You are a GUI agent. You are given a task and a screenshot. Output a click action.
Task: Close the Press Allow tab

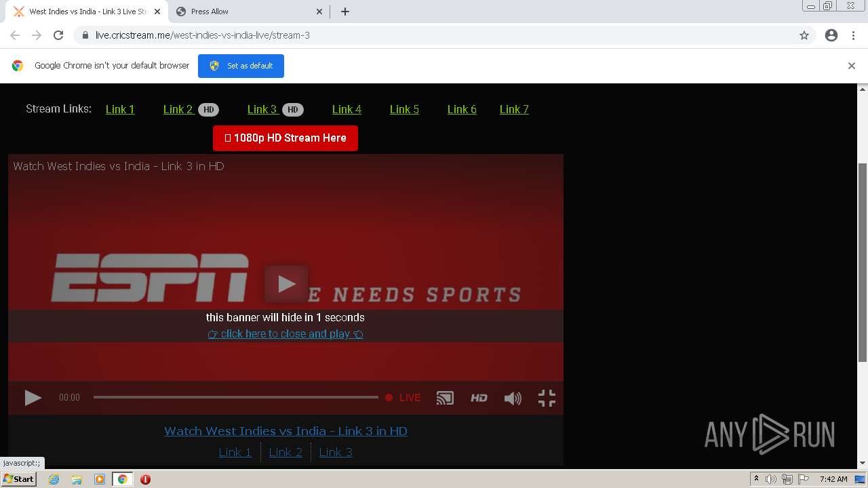click(320, 12)
